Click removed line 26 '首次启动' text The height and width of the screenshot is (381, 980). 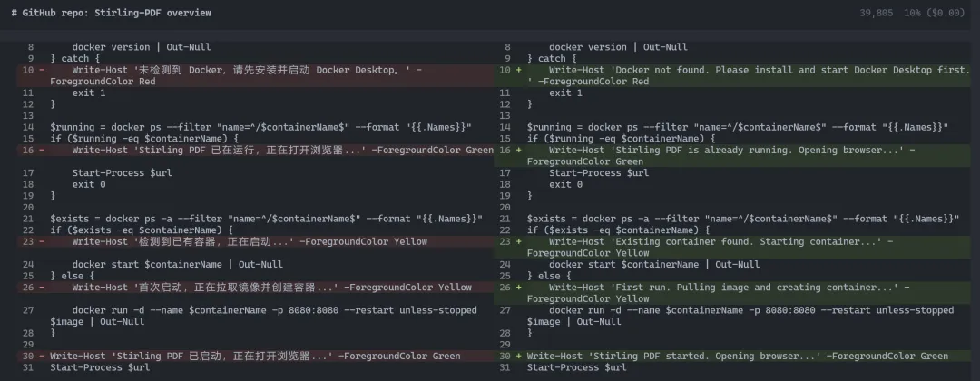255,288
